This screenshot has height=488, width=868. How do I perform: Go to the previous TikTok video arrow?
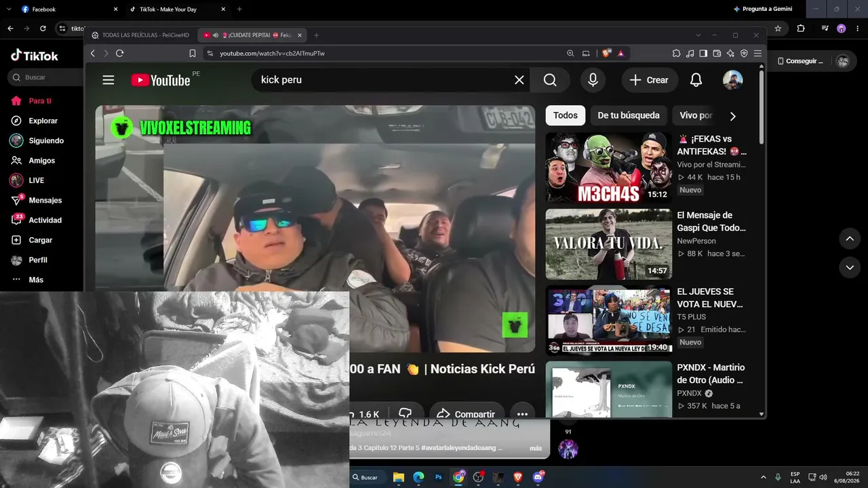pos(850,238)
